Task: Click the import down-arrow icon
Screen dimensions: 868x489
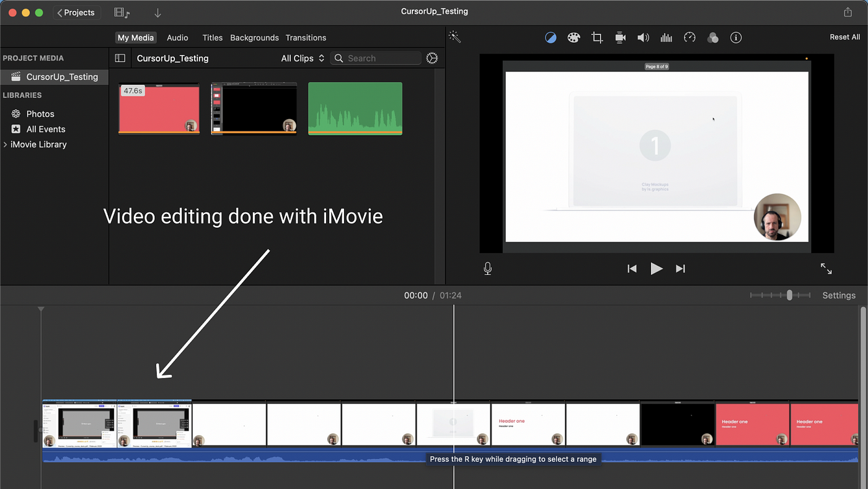Action: pos(157,12)
